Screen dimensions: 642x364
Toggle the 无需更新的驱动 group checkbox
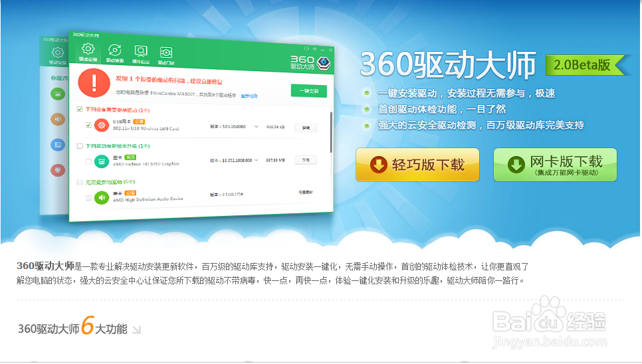[80, 182]
